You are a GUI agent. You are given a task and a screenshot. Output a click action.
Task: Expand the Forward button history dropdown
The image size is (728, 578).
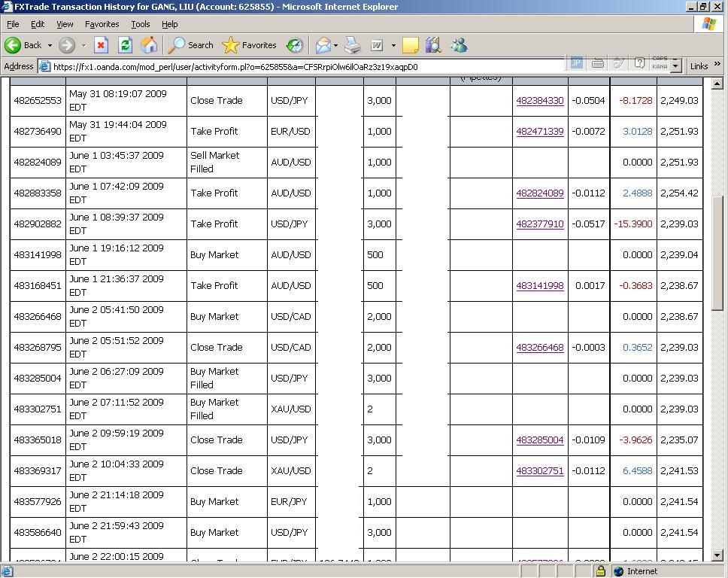83,46
